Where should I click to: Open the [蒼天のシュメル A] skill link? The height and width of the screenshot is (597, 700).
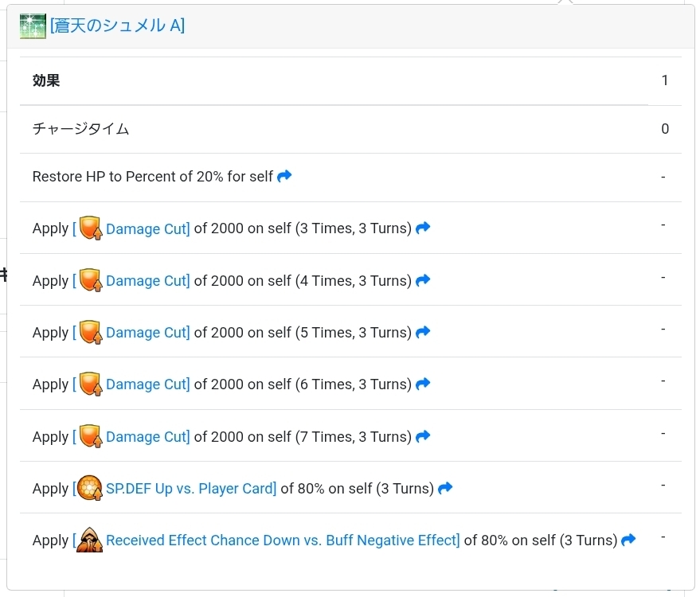117,26
